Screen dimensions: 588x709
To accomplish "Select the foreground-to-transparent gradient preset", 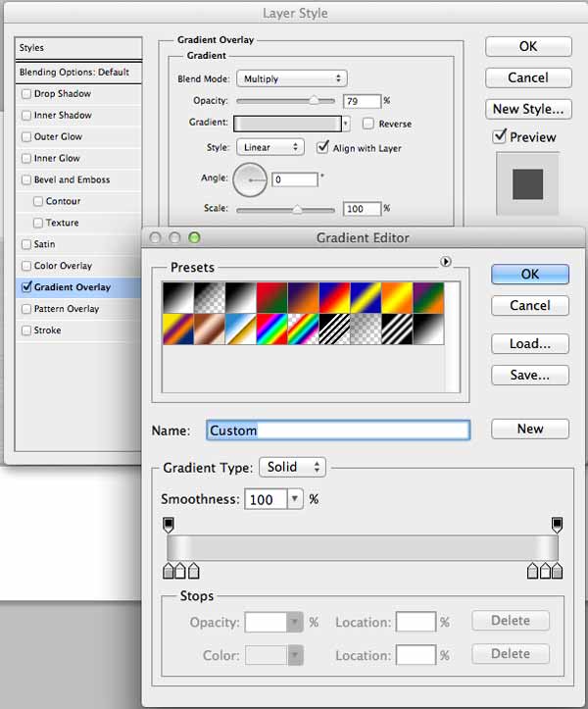I will click(210, 297).
